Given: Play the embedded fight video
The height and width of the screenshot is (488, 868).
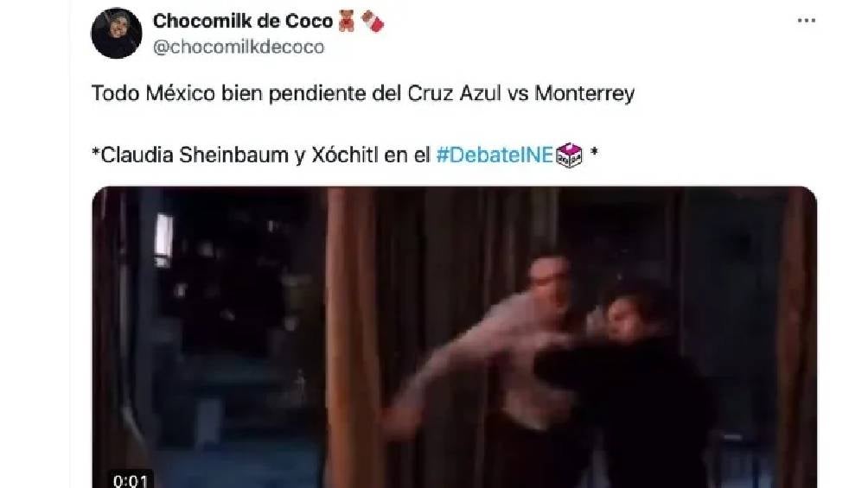Looking at the screenshot, I should [x=455, y=338].
